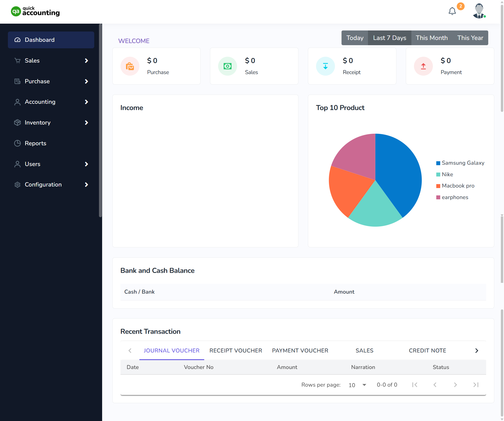Select the This Year filter button
Viewport: 504px width, 421px height.
(x=470, y=38)
